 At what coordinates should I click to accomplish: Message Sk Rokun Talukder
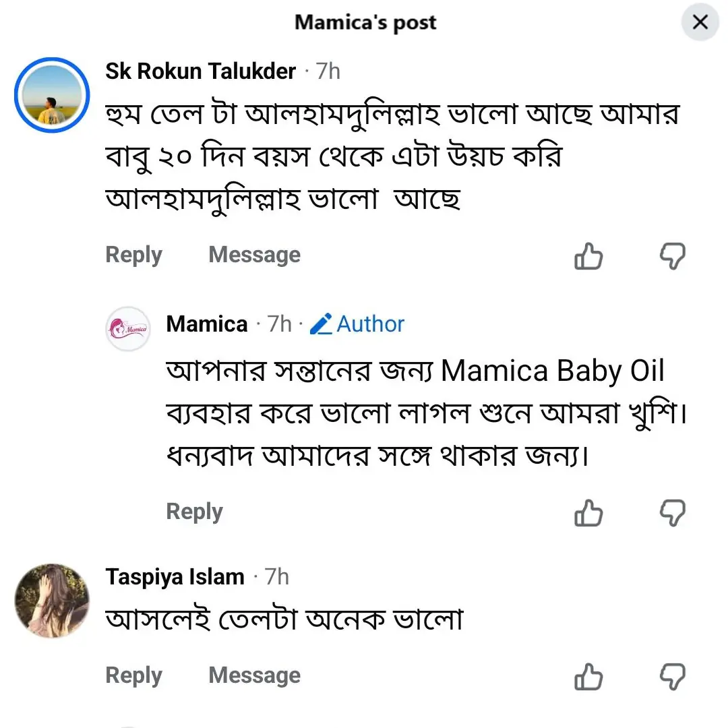click(254, 255)
